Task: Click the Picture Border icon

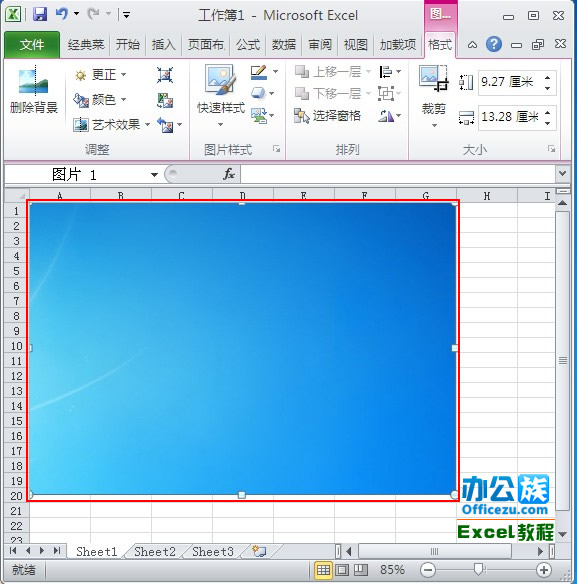Action: (x=259, y=72)
